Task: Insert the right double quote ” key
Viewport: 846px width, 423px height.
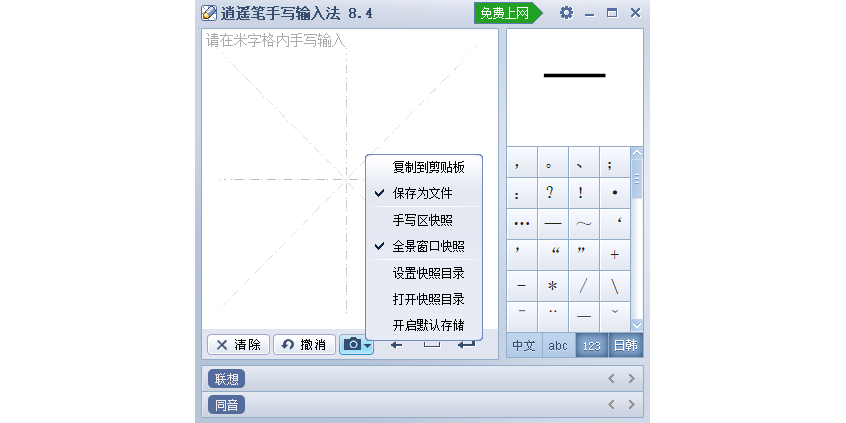Action: (584, 255)
